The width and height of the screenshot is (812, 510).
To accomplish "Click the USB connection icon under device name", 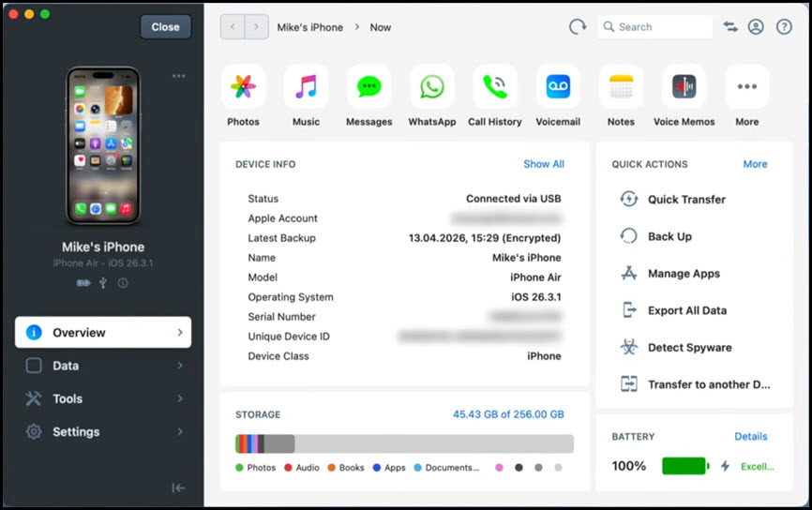I will point(103,283).
